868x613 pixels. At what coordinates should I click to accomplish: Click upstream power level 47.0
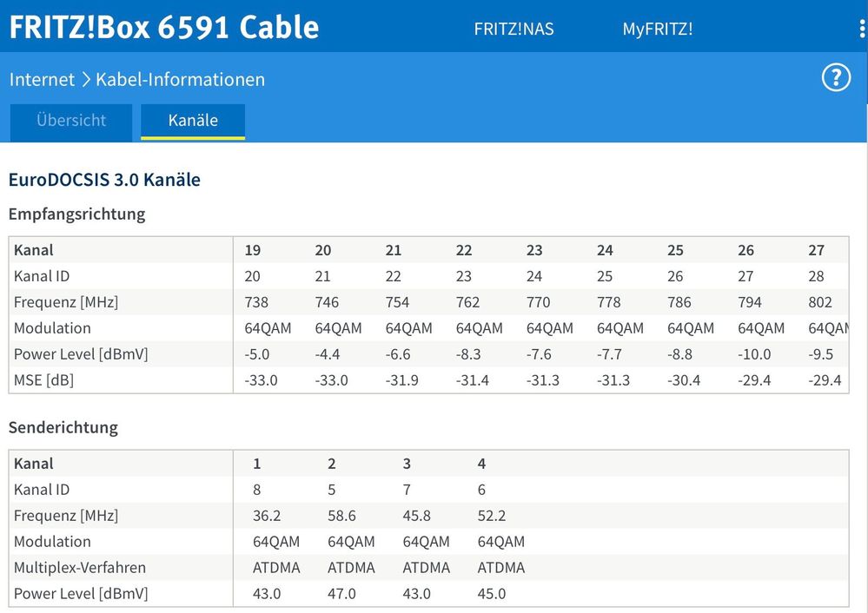[341, 594]
